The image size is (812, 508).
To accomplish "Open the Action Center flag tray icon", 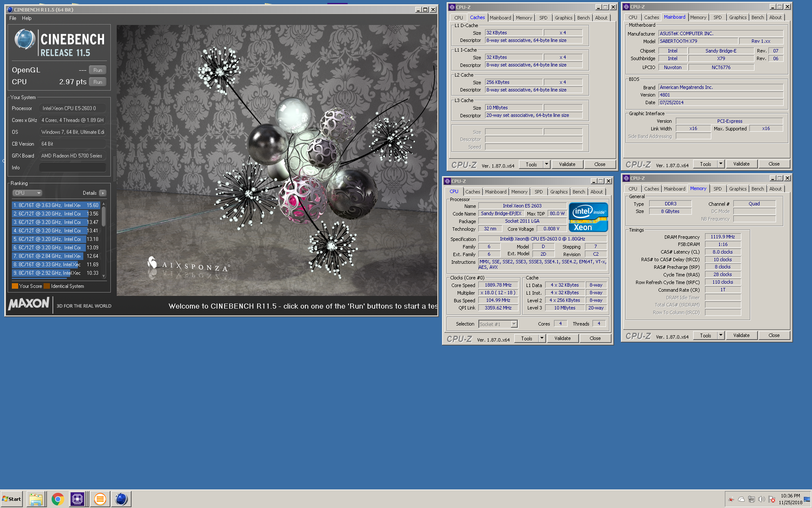I will pos(772,499).
